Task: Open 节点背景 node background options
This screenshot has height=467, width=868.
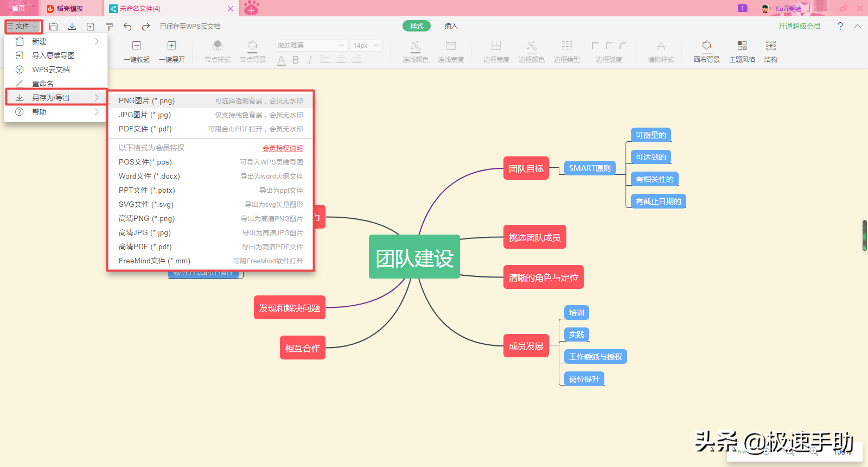Action: pos(253,52)
